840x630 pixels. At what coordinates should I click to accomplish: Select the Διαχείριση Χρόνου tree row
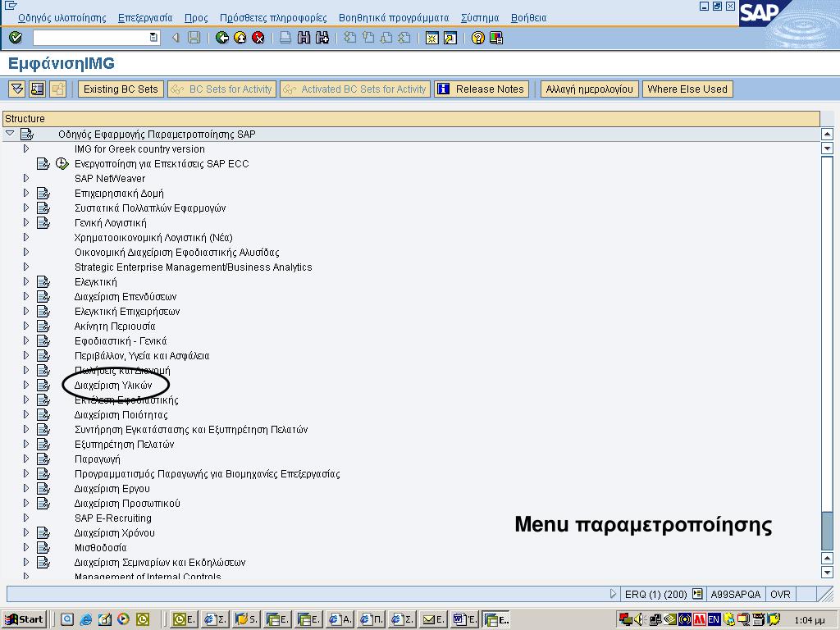pyautogui.click(x=115, y=532)
